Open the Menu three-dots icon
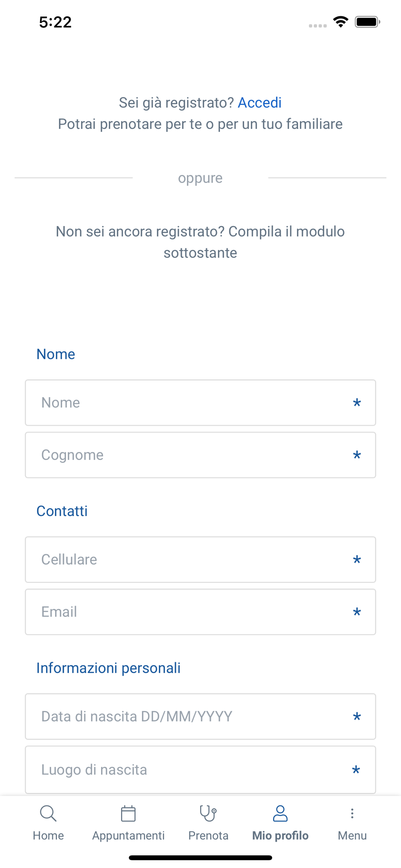 point(352,813)
